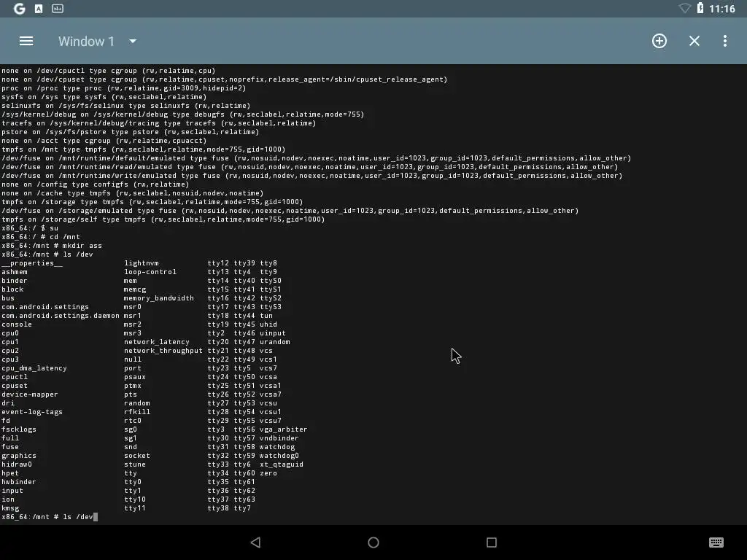Click 'loop-control' entry in listing
The height and width of the screenshot is (560, 747).
click(150, 272)
